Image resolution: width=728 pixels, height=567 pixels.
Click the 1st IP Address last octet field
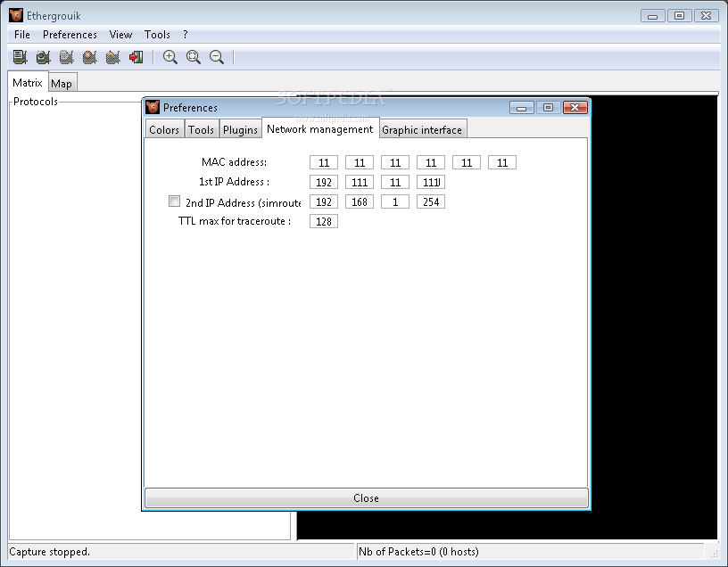point(431,182)
